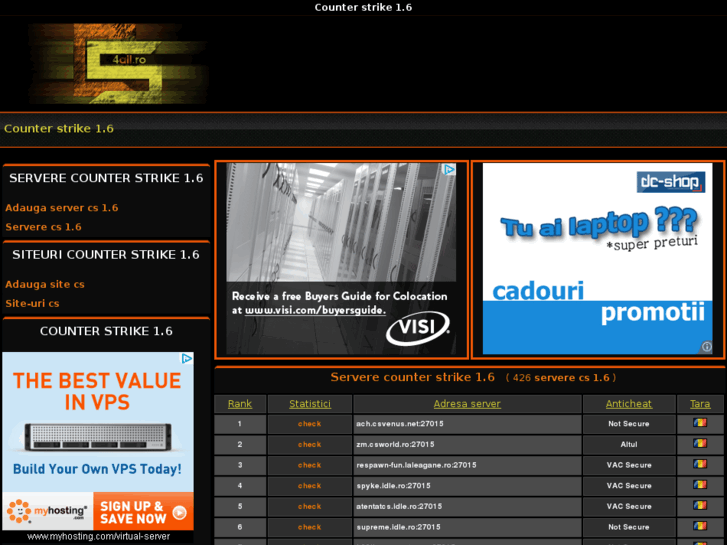Viewport: 727px width, 545px height.
Task: Click www.visi.com/buyersguide link in ad
Action: [315, 310]
